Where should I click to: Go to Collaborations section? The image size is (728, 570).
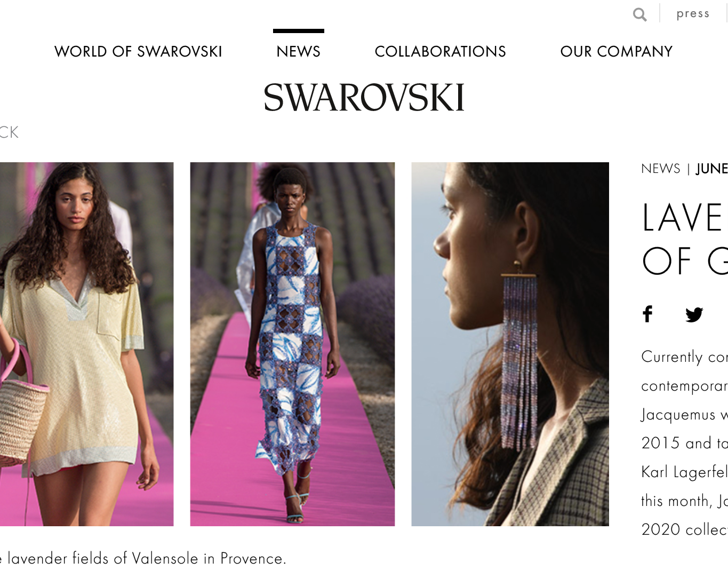(441, 51)
